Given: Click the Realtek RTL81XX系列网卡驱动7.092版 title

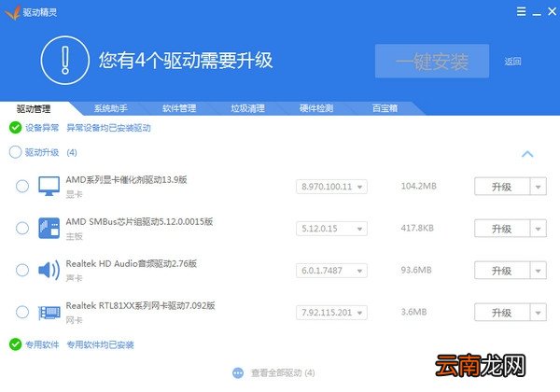Looking at the screenshot, I should (140, 305).
